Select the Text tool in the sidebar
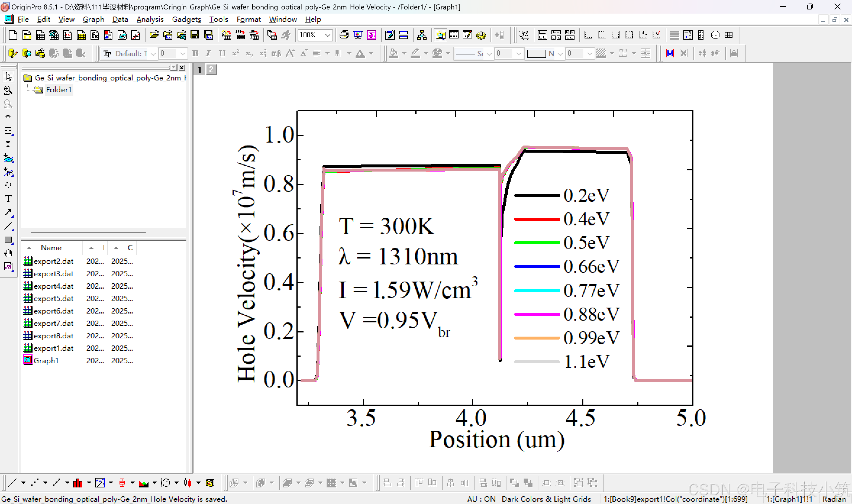This screenshot has width=852, height=504. [8, 199]
